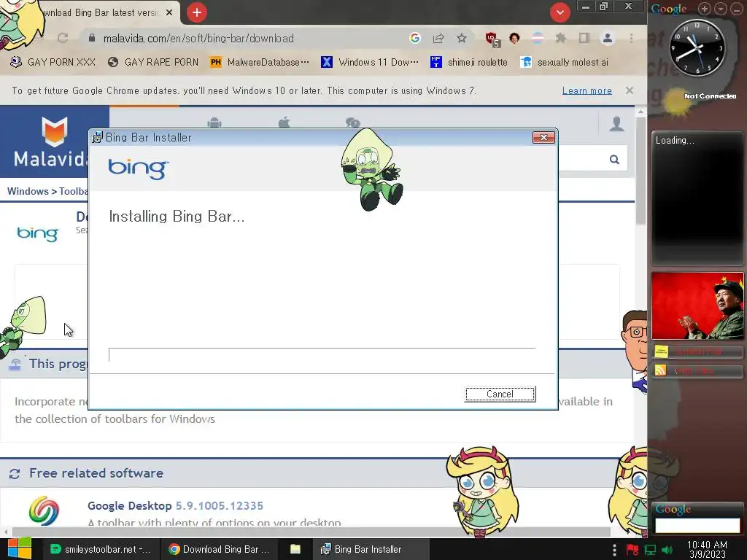Open the file explorer folder on taskbar
This screenshot has width=747, height=560.
pos(295,549)
